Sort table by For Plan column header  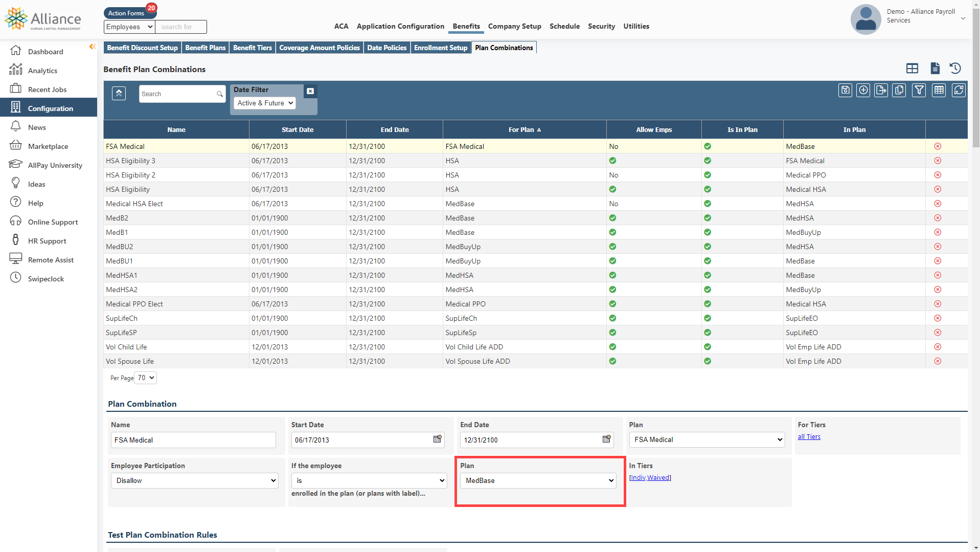525,129
